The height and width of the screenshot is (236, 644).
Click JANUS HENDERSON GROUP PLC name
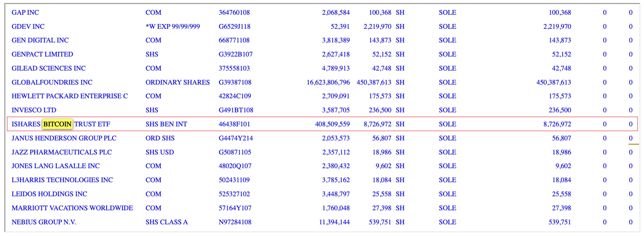click(64, 138)
